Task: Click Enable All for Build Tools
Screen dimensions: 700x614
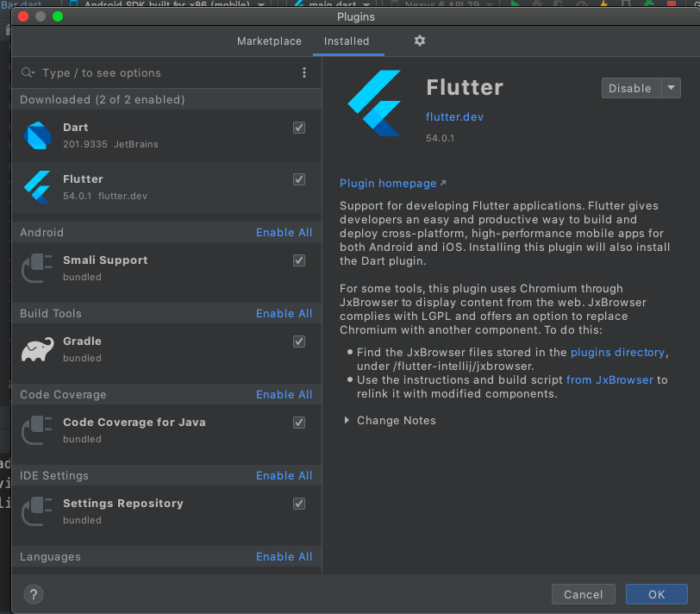Action: coord(284,314)
